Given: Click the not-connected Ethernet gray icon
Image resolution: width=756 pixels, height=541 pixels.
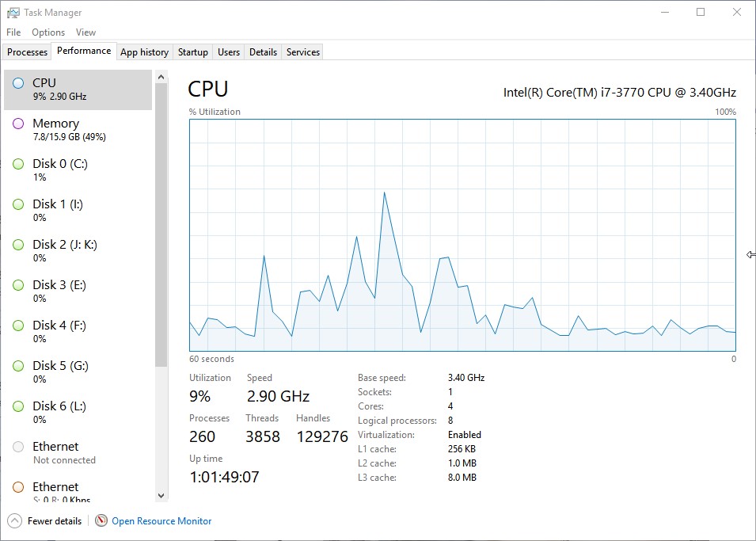Looking at the screenshot, I should 18,447.
